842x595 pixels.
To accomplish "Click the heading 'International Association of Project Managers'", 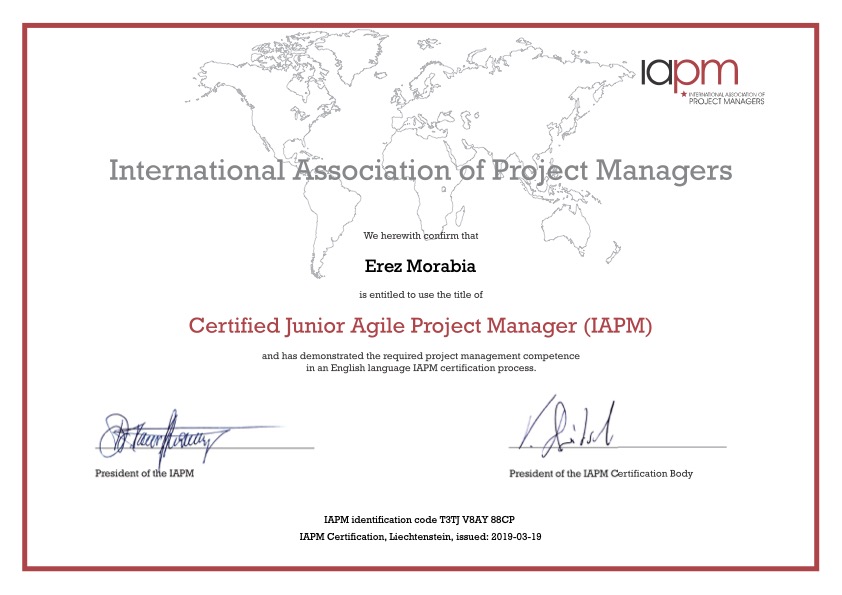I will click(x=420, y=170).
